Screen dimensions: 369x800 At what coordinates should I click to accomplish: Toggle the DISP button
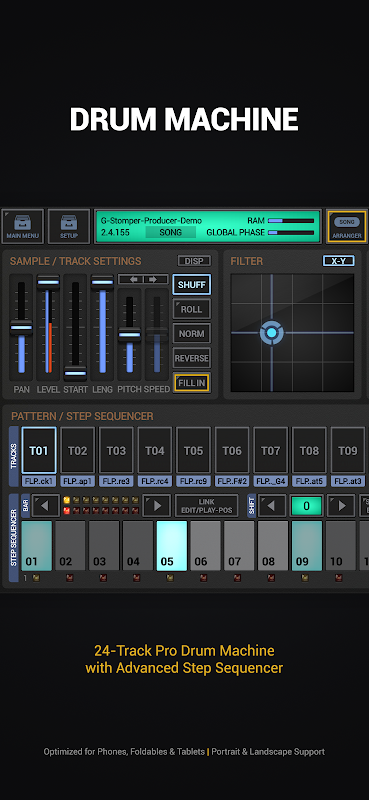tap(194, 261)
